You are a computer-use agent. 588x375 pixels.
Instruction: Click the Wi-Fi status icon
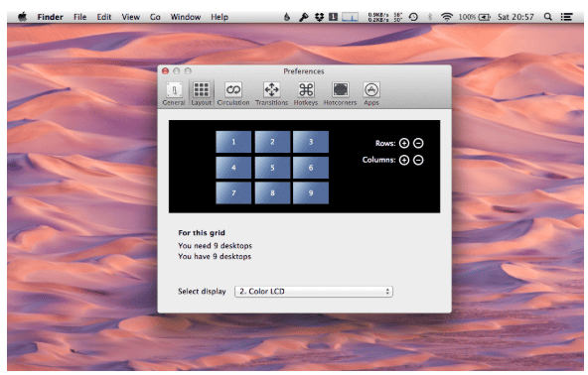point(446,17)
